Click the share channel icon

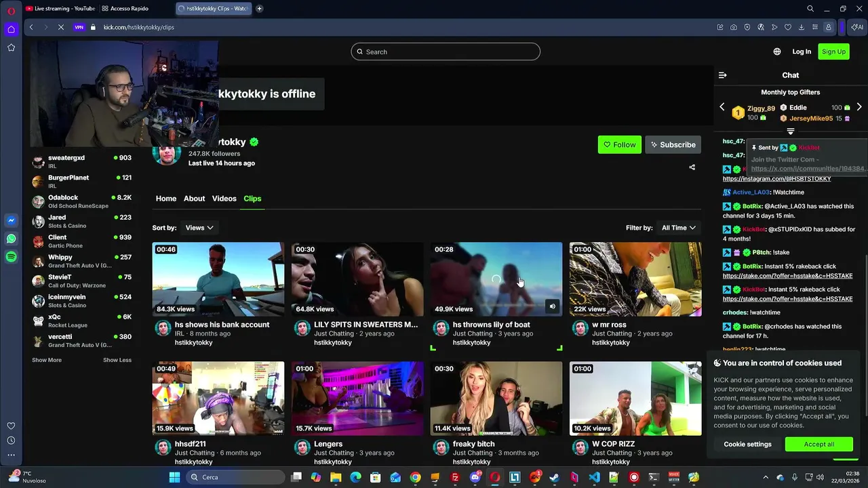(692, 167)
